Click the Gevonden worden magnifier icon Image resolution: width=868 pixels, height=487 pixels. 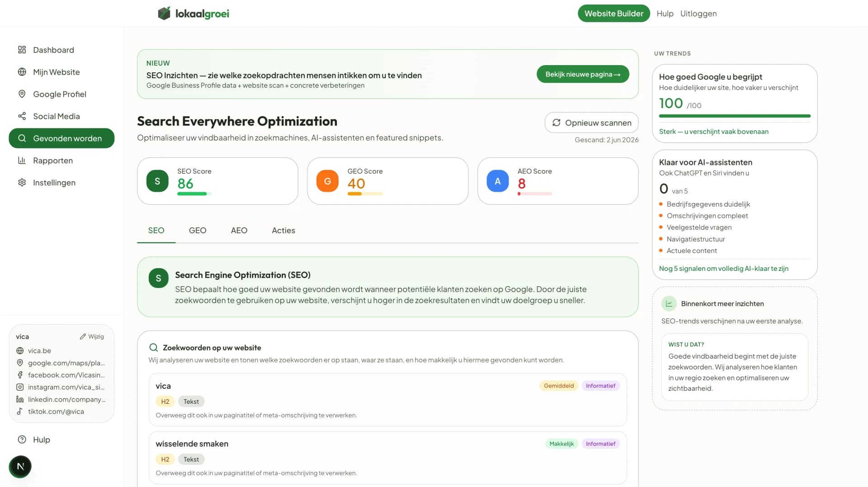22,138
